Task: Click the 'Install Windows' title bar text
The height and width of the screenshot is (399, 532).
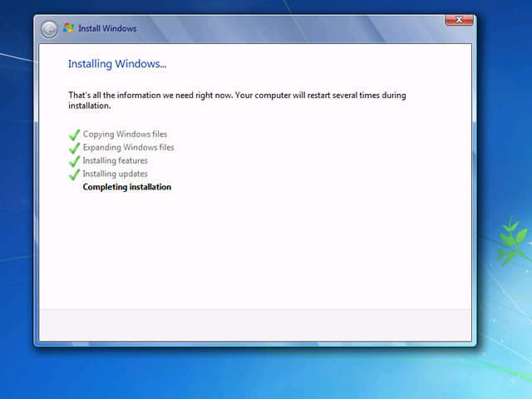Action: coord(107,28)
